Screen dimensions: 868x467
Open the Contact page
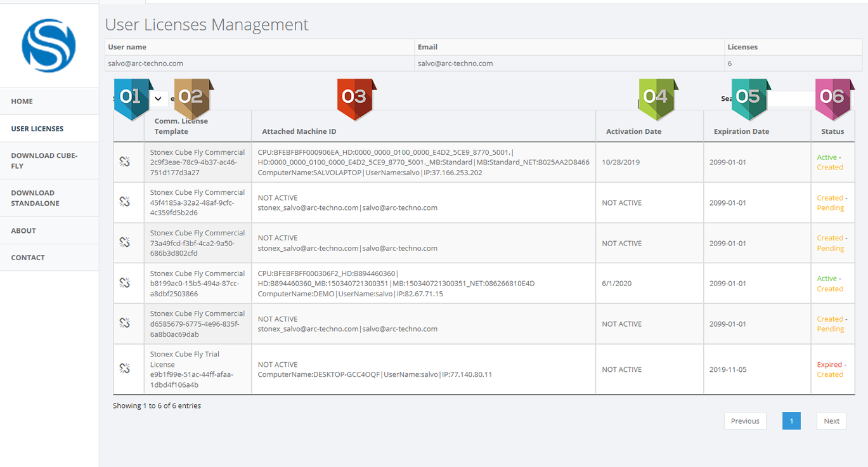tap(49, 258)
